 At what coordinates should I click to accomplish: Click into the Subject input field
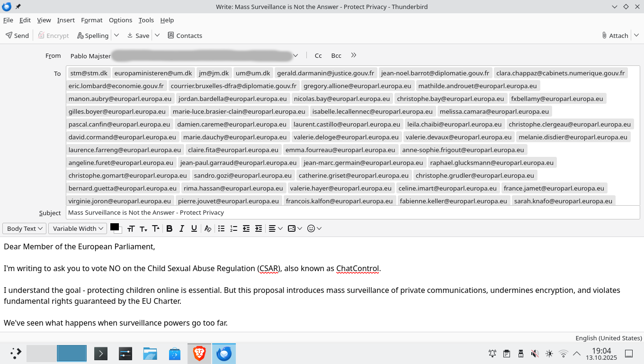click(352, 212)
